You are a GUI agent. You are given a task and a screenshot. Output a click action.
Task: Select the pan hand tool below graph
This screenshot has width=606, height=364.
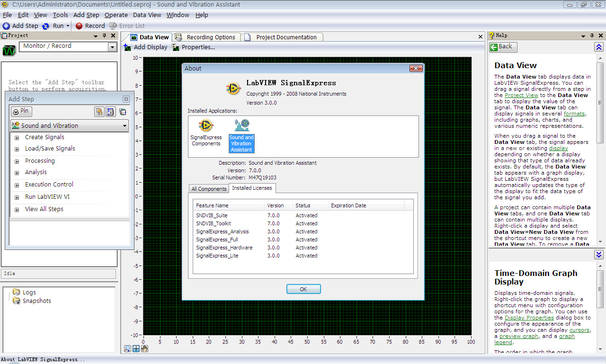pos(144,349)
